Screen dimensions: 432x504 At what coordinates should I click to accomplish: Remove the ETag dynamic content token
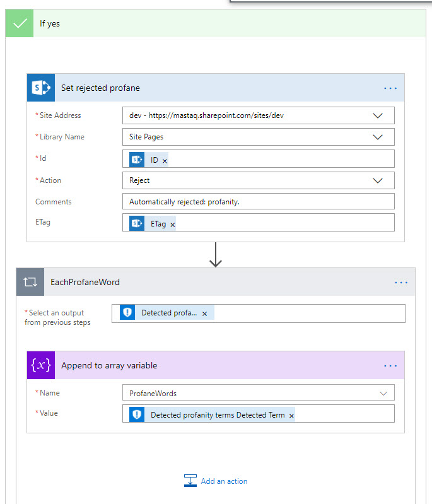173,225
